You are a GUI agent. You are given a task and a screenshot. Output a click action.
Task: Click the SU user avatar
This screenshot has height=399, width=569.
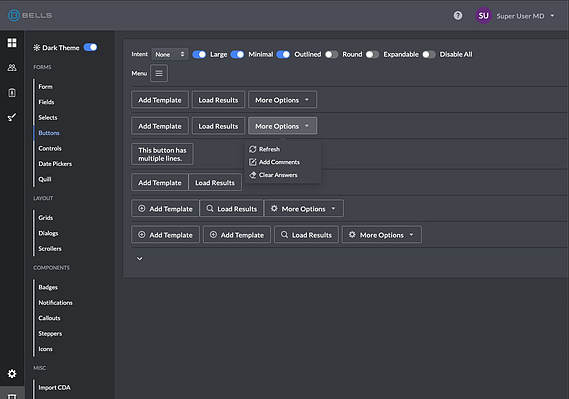483,16
